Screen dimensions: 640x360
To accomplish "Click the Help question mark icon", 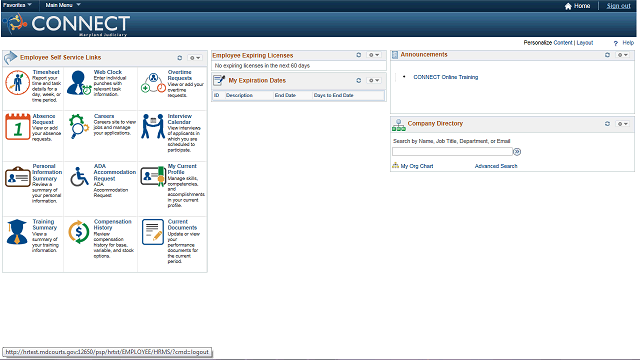I will point(616,43).
